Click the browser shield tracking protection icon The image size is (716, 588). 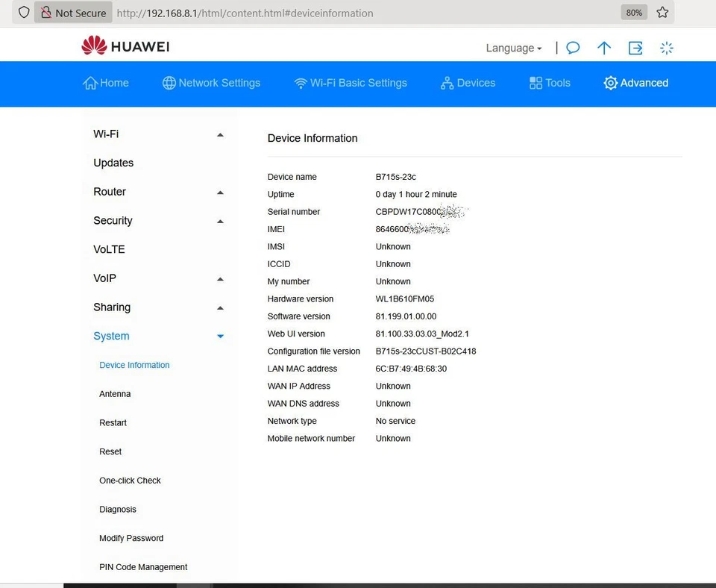tap(24, 13)
